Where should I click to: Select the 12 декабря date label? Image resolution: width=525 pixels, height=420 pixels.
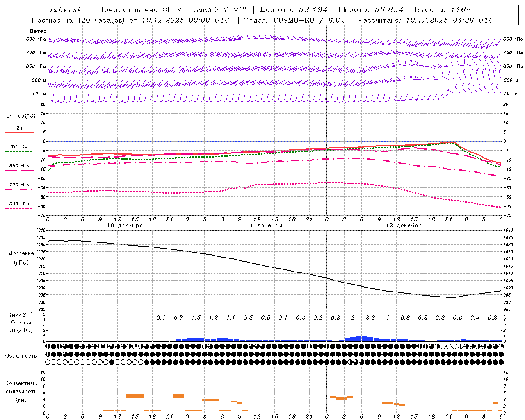coord(404,226)
